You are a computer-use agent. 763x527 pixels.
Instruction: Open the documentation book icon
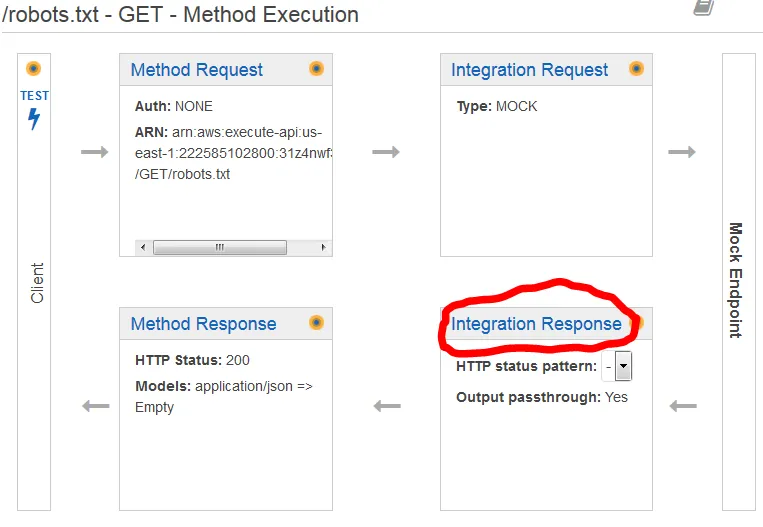(703, 7)
